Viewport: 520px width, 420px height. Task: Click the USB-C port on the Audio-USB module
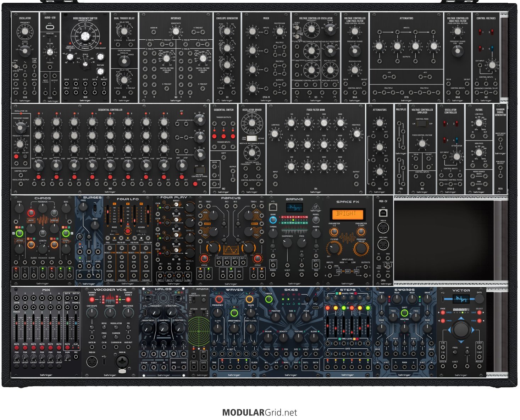(x=50, y=27)
